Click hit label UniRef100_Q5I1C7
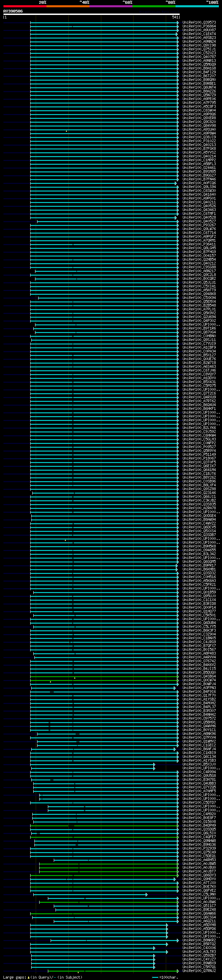The image size is (222, 980). click(x=199, y=906)
